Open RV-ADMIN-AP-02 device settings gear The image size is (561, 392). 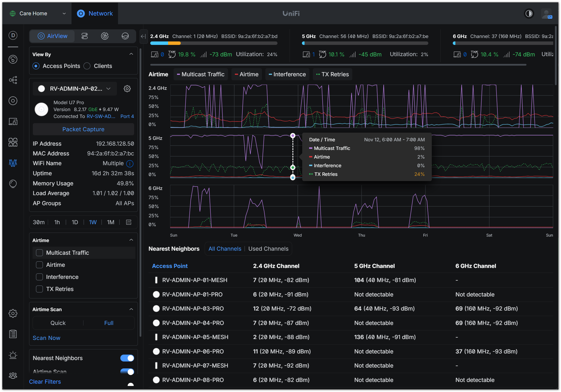pos(127,89)
